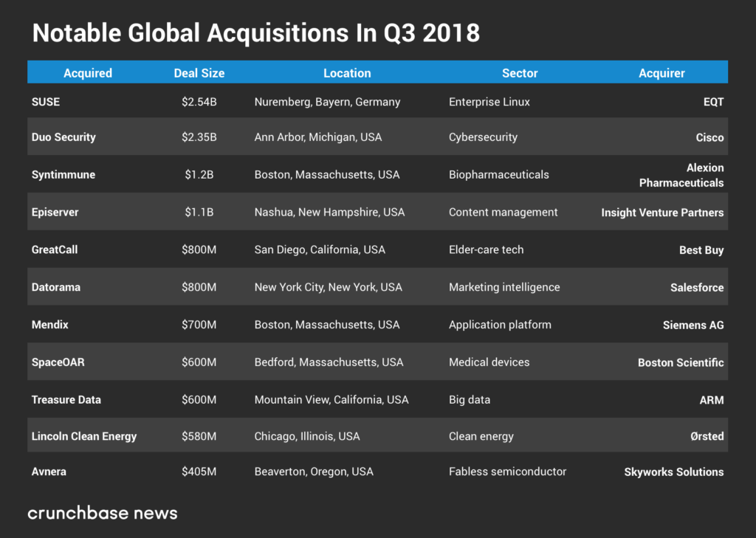This screenshot has width=756, height=538.
Task: Click the Fabless semiconductor sector cell
Action: click(507, 472)
